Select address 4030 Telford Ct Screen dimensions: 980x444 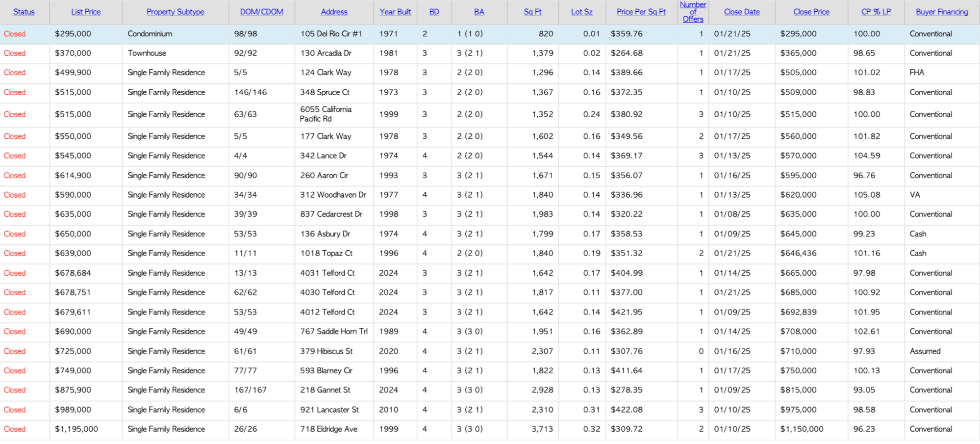tap(327, 292)
